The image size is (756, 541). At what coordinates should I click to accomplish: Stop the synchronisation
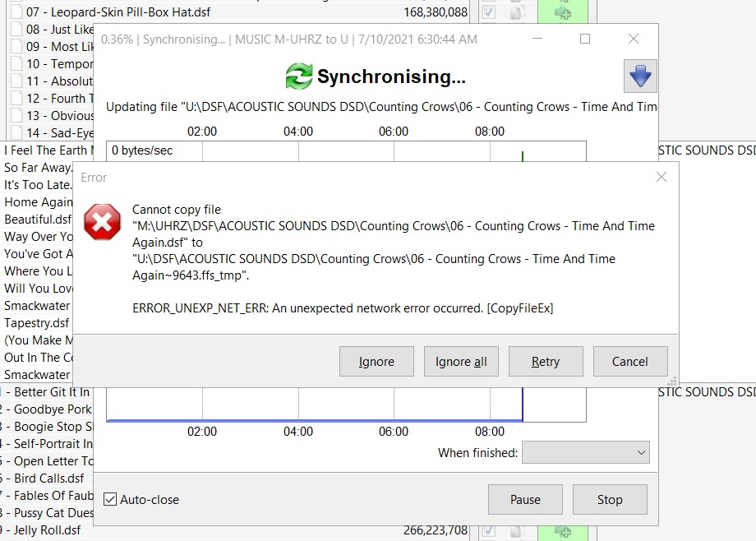[x=610, y=500]
